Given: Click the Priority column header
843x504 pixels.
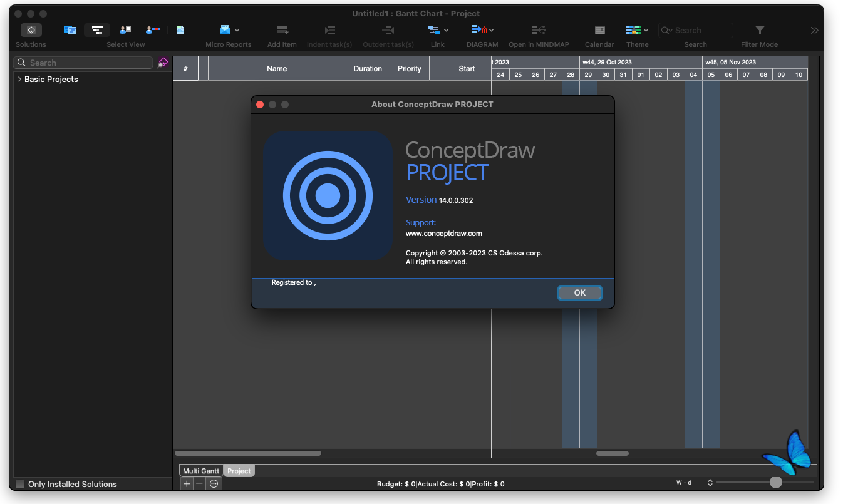Looking at the screenshot, I should tap(410, 69).
